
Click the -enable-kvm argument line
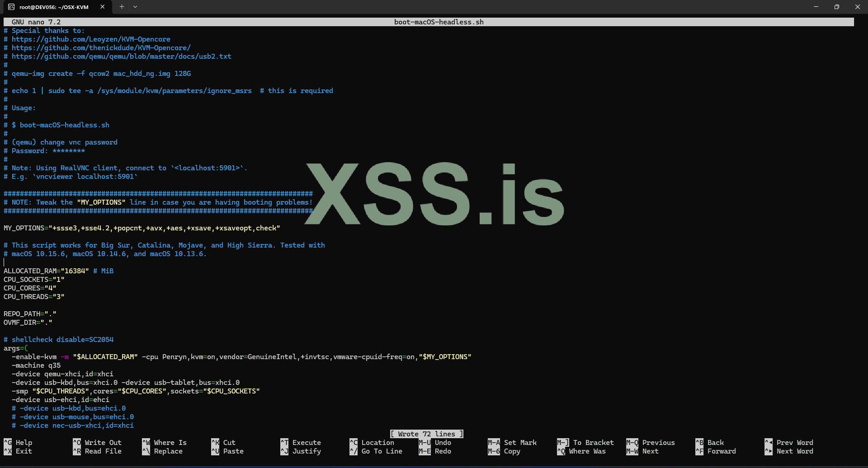tap(241, 357)
